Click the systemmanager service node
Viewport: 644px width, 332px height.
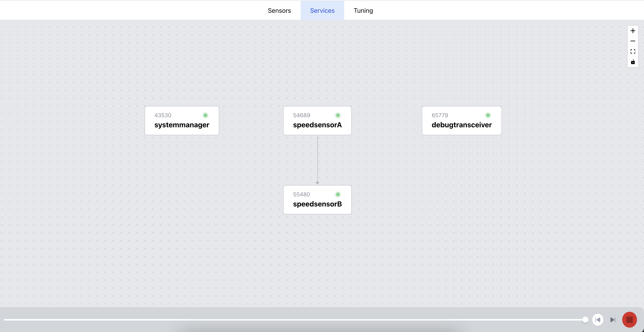point(182,120)
